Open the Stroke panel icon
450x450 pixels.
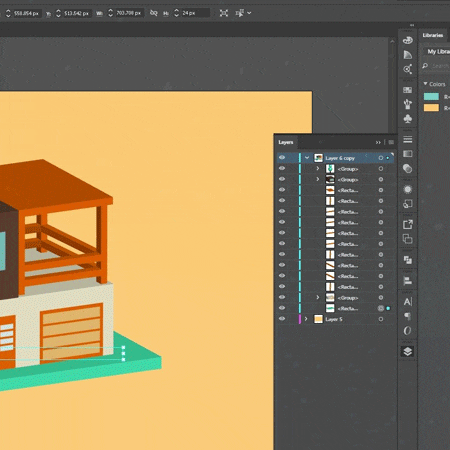(x=407, y=139)
